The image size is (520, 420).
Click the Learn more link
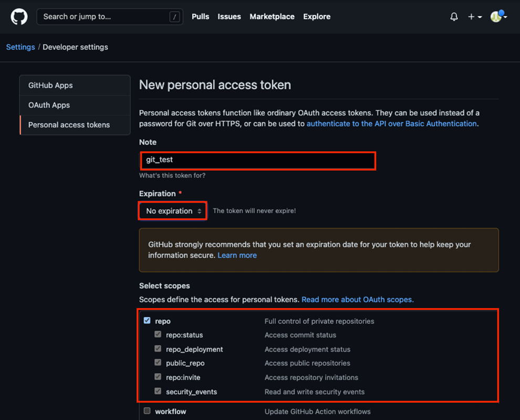237,255
